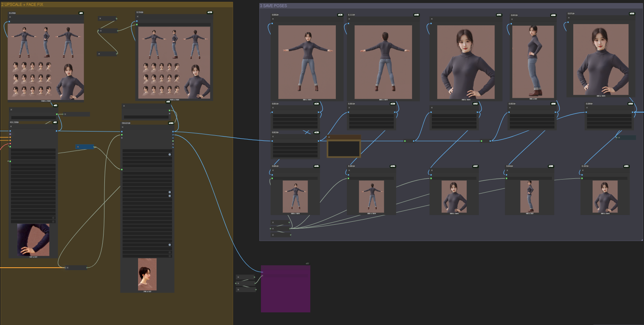Screen dimensions: 644x325
Task: Open the large side-view full-body image
Action: coord(533,62)
